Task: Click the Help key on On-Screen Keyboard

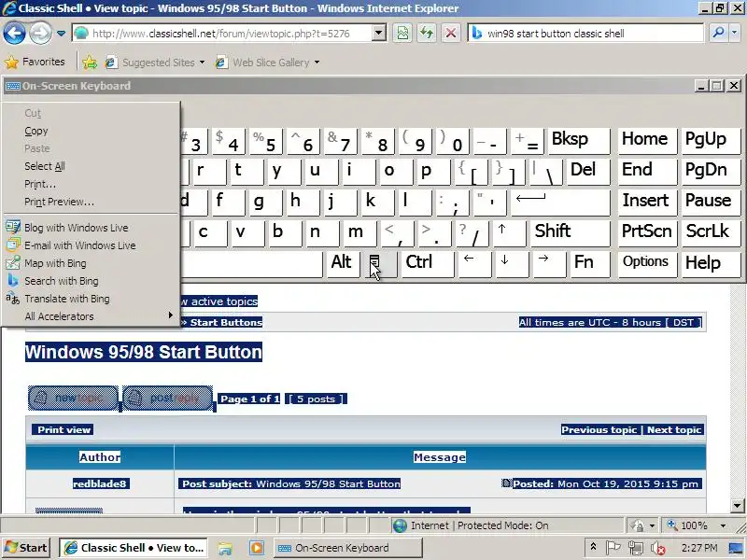Action: 711,264
